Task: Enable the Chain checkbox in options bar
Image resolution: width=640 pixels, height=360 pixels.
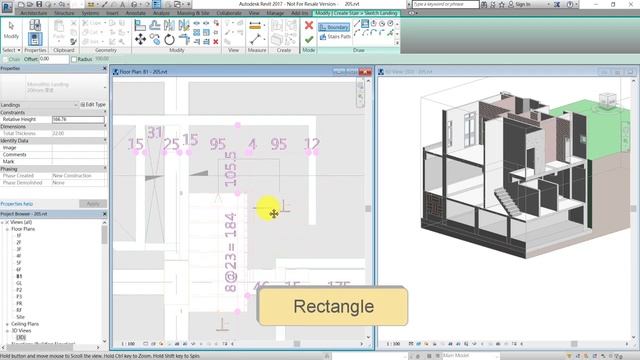Action: pos(6,59)
